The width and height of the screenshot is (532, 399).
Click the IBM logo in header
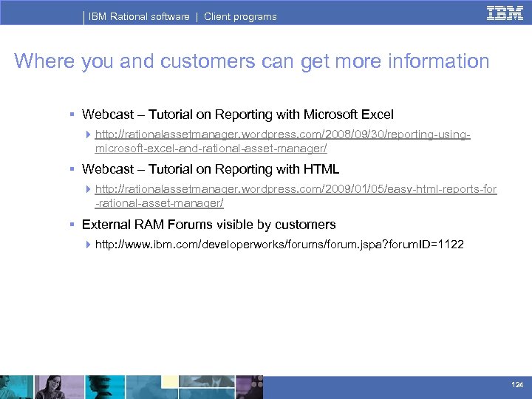505,13
